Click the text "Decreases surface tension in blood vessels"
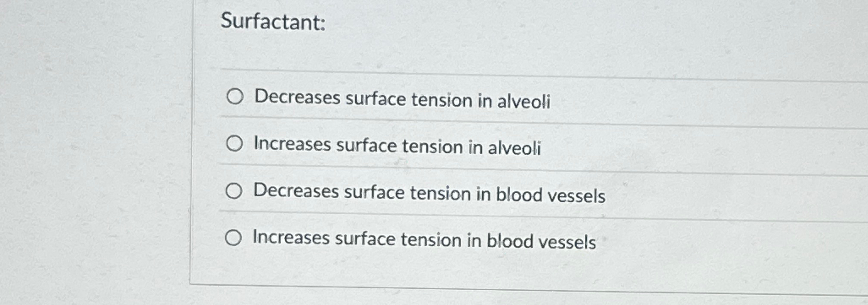This screenshot has height=305, width=868. (428, 194)
